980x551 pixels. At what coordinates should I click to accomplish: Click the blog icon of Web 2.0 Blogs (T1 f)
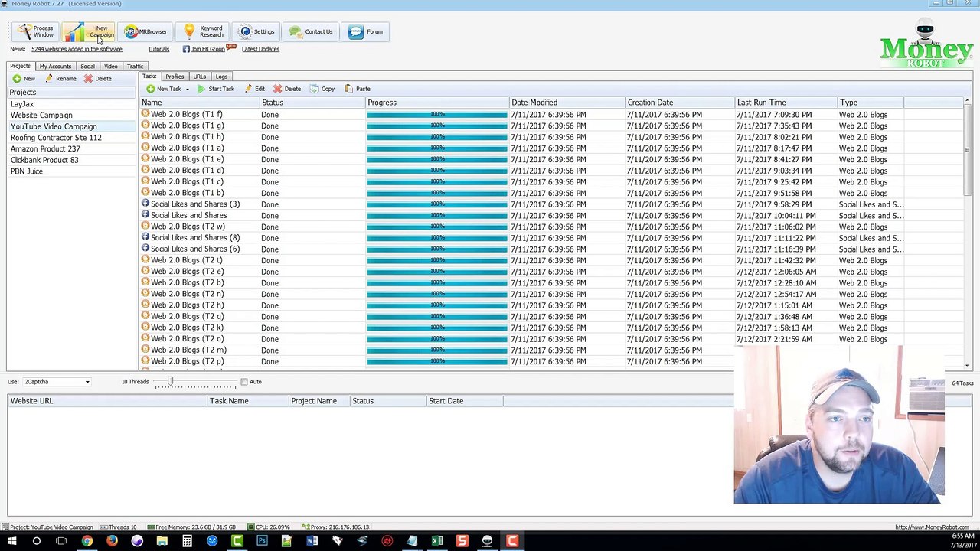click(145, 114)
